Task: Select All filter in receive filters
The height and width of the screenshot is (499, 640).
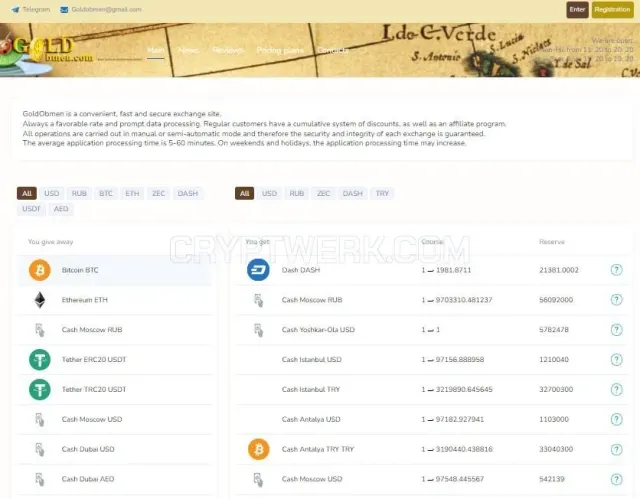Action: (x=244, y=193)
